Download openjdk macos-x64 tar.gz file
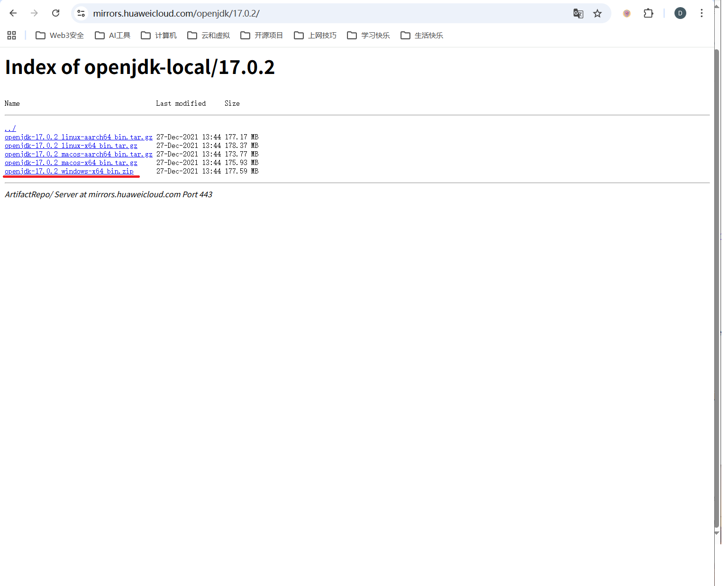This screenshot has width=728, height=586. click(71, 163)
